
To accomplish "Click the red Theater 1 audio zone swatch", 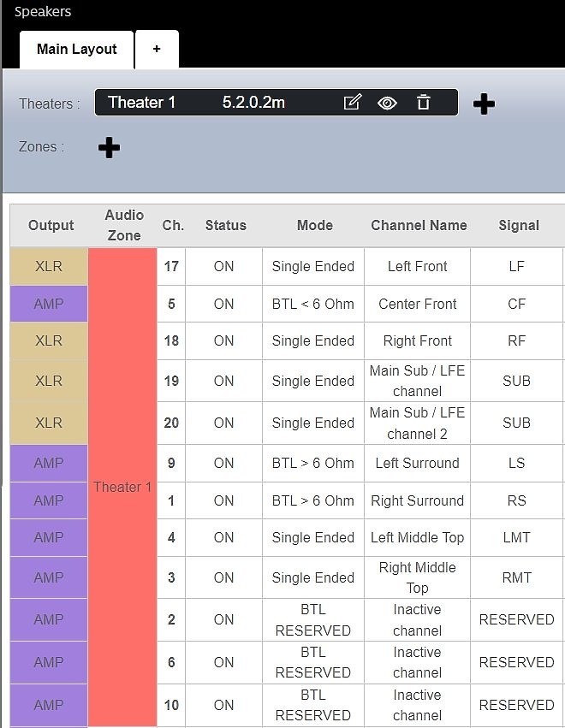I will (x=122, y=487).
